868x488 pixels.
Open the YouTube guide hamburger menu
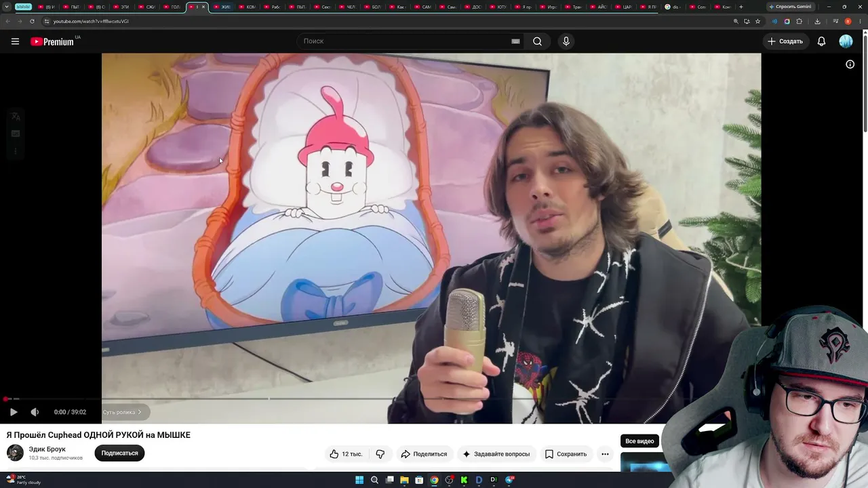pos(15,41)
